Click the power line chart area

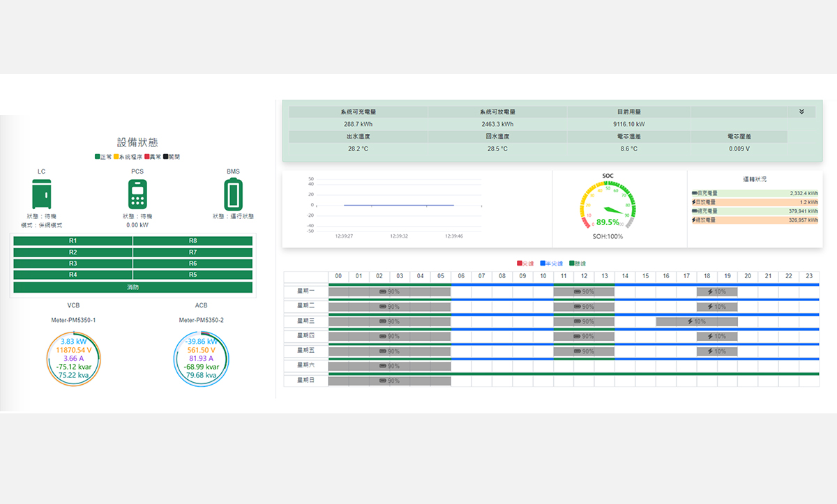click(398, 205)
